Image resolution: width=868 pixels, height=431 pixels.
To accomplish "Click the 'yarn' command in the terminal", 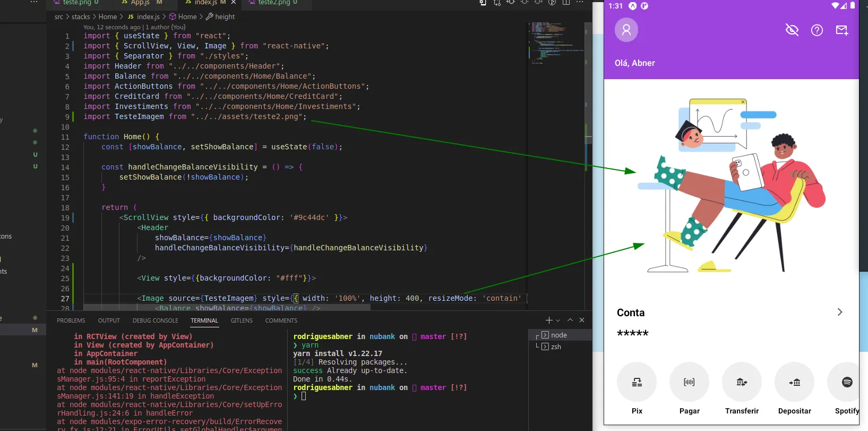I will (x=310, y=345).
